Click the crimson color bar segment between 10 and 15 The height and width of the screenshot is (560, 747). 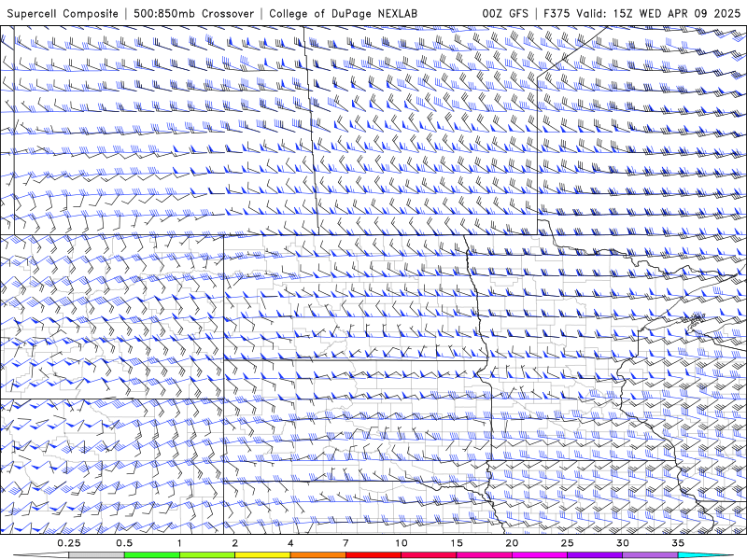pos(429,555)
